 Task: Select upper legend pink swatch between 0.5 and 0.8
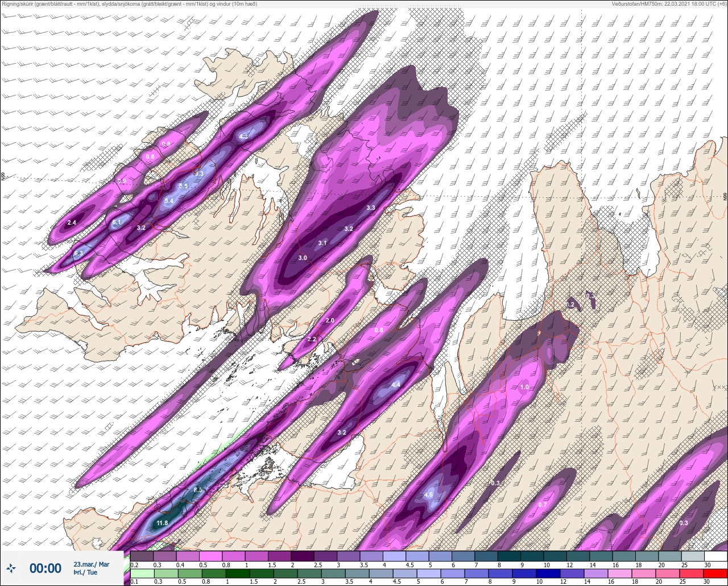(x=210, y=556)
